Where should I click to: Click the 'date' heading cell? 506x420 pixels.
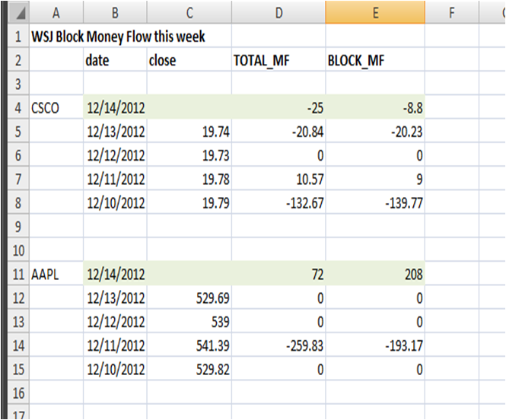(115, 59)
